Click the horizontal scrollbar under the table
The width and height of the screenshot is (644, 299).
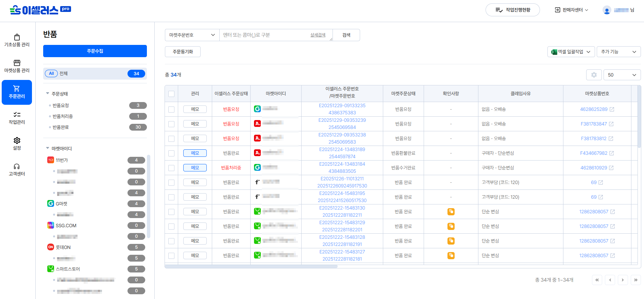point(251,266)
